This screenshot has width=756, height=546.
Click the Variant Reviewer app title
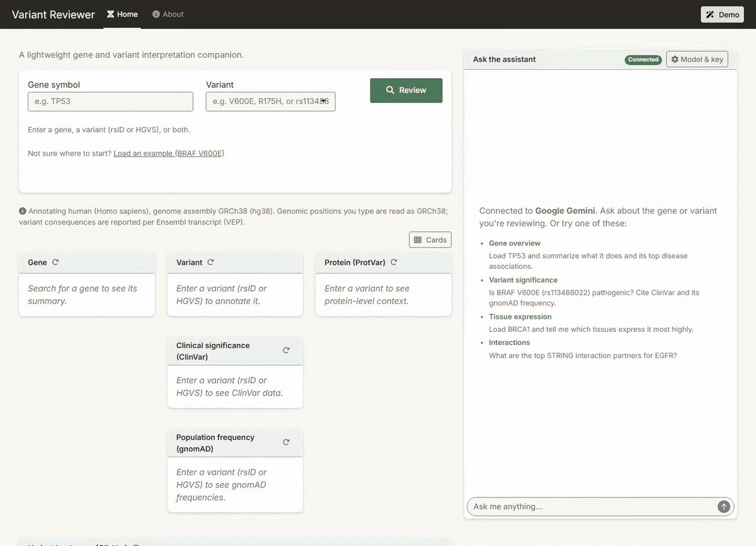[x=54, y=14]
